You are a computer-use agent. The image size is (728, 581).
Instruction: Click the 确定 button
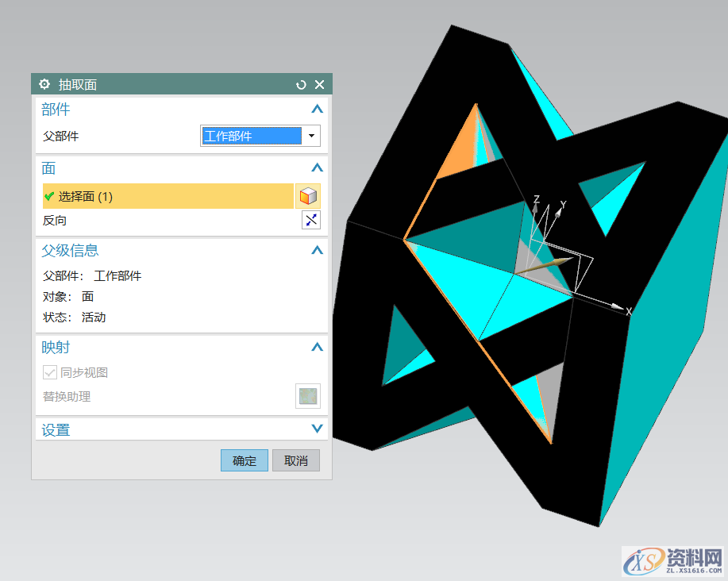(x=245, y=460)
